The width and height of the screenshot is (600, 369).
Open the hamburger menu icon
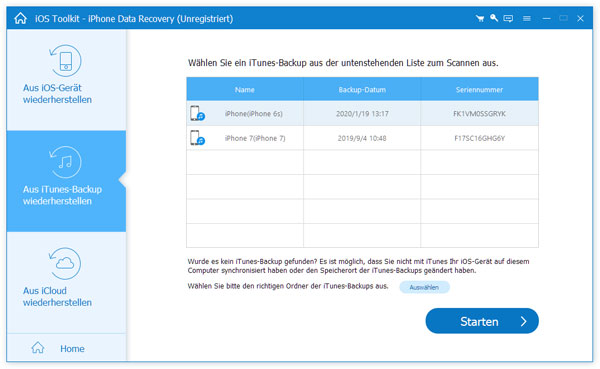pos(527,18)
